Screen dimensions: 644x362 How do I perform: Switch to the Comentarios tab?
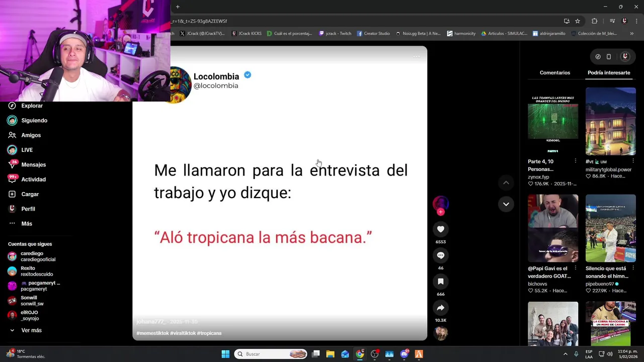555,73
